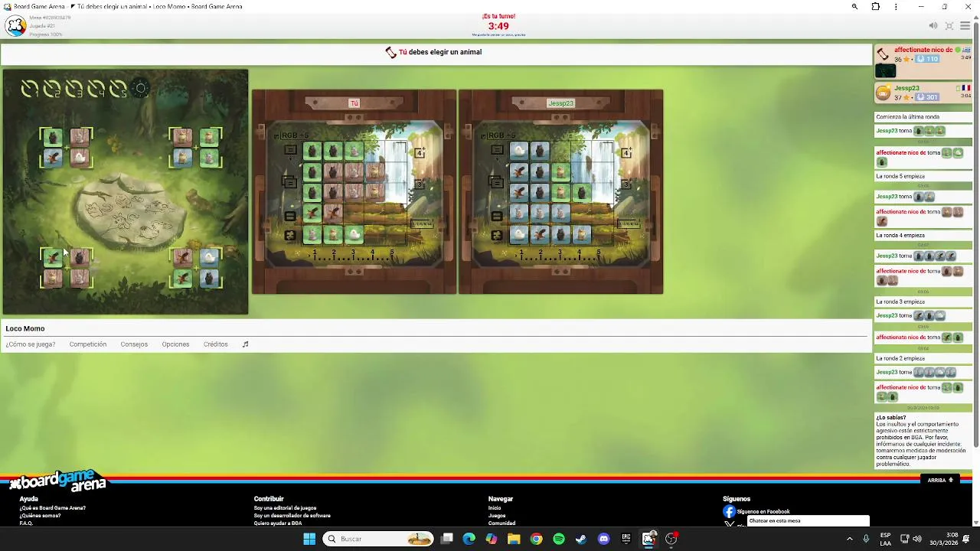Open the Board Game Arena logo menu
980x551 pixels.
tap(15, 26)
